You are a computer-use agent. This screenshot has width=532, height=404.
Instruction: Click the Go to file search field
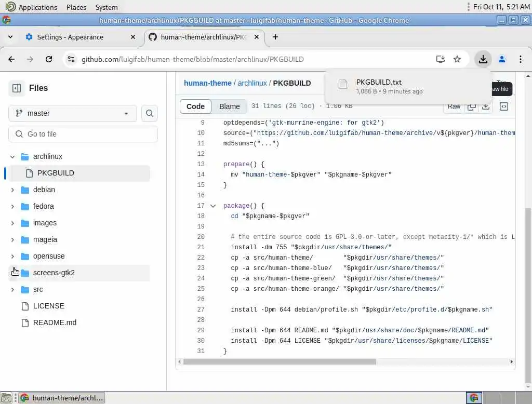[83, 134]
